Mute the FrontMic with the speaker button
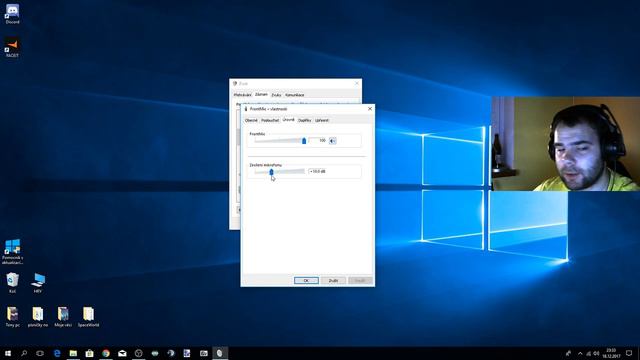The width and height of the screenshot is (640, 360). pyautogui.click(x=333, y=141)
